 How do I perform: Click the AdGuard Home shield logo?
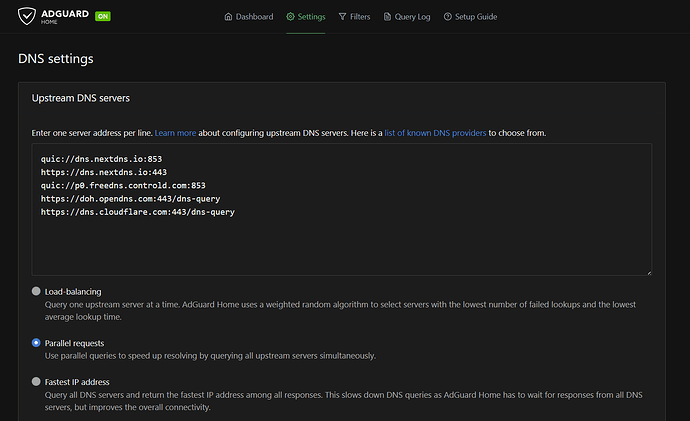[x=26, y=16]
